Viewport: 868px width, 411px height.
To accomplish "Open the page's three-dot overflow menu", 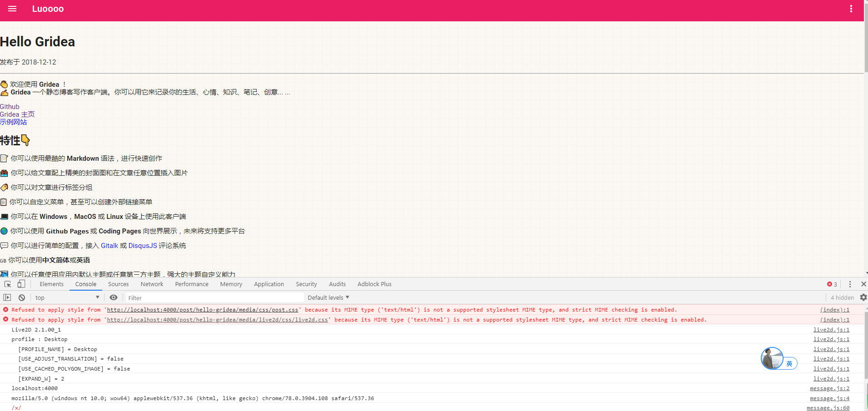I will (851, 9).
